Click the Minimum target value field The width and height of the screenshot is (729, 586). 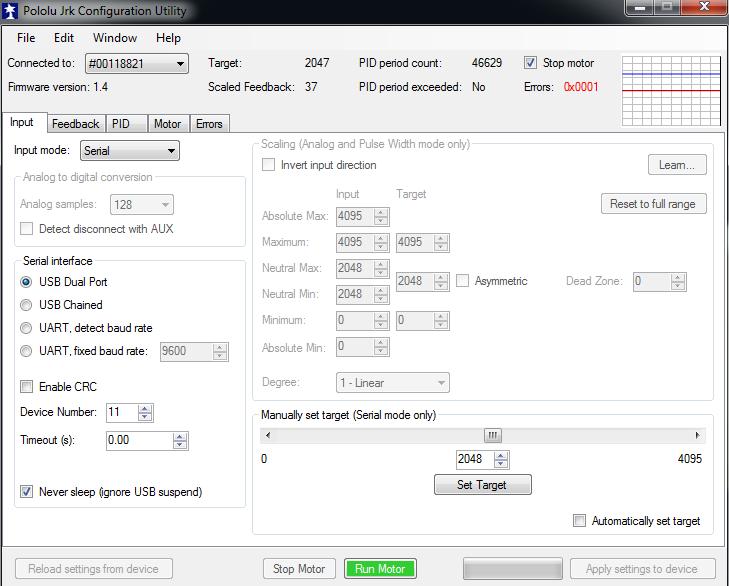click(415, 320)
